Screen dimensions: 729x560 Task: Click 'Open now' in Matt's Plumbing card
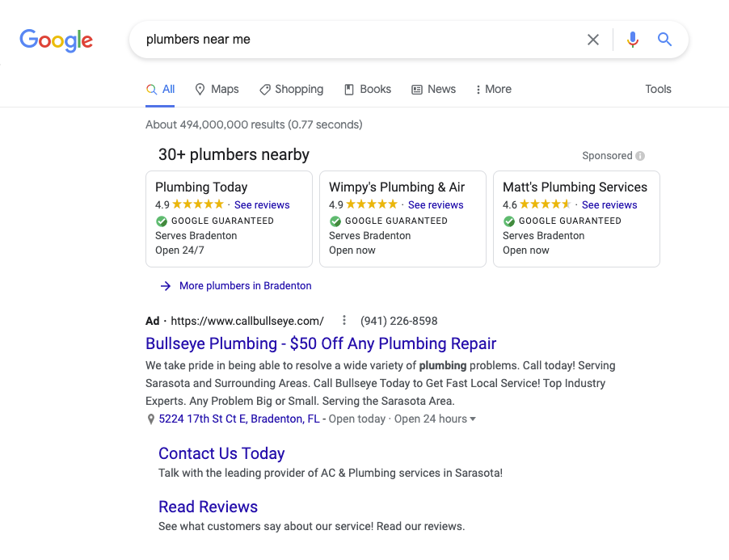[x=526, y=250]
